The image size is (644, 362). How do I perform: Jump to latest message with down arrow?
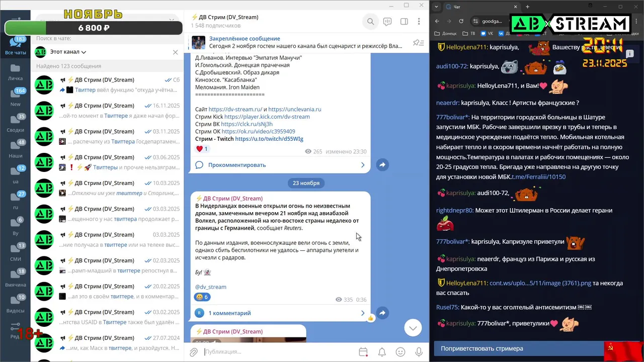point(413,328)
